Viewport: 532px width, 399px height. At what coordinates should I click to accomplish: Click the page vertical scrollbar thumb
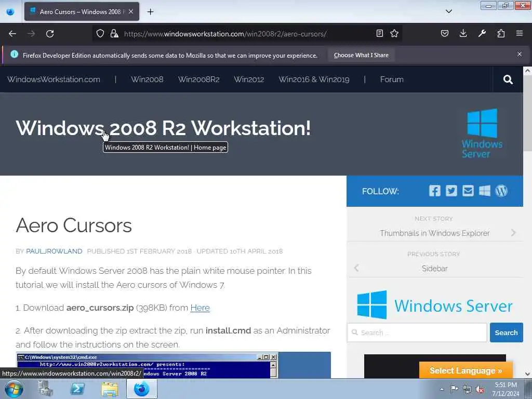527,114
